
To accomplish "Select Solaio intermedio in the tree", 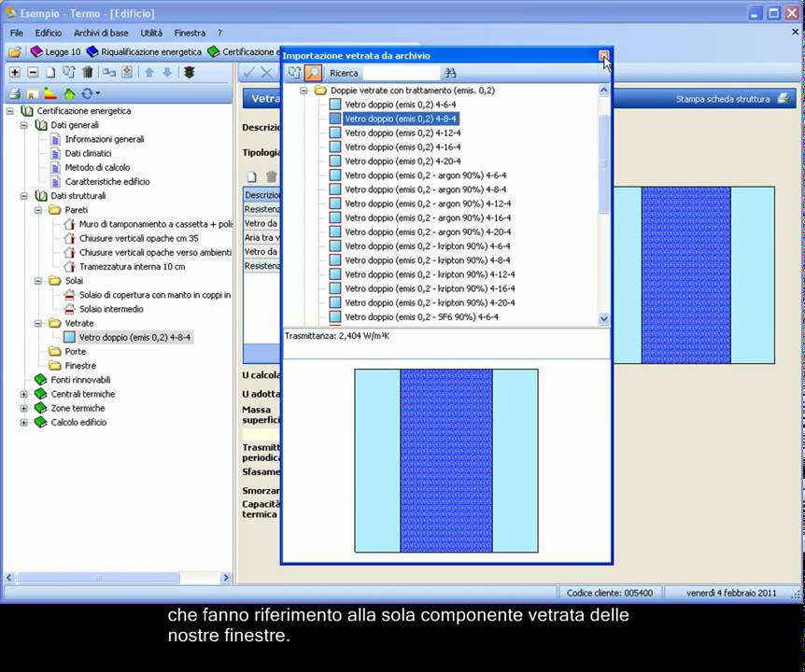I will coord(111,309).
